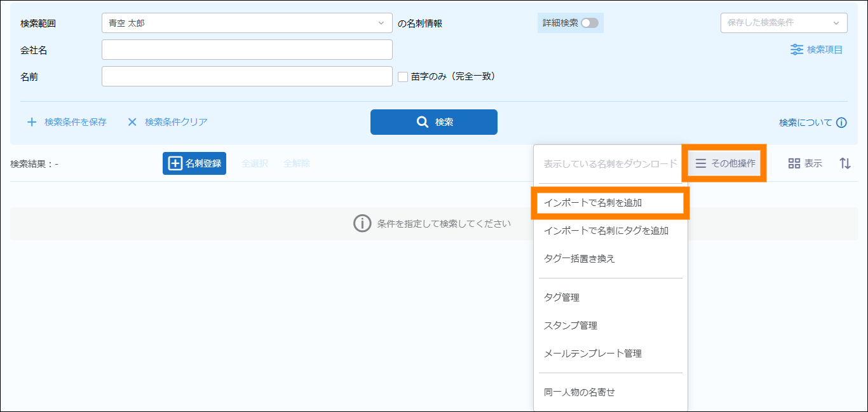Image resolution: width=868 pixels, height=412 pixels.
Task: Click the hamburger icon for その他操作
Action: 700,163
